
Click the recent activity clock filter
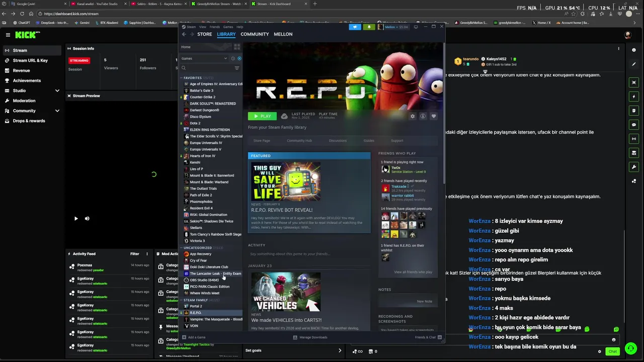tap(232, 58)
